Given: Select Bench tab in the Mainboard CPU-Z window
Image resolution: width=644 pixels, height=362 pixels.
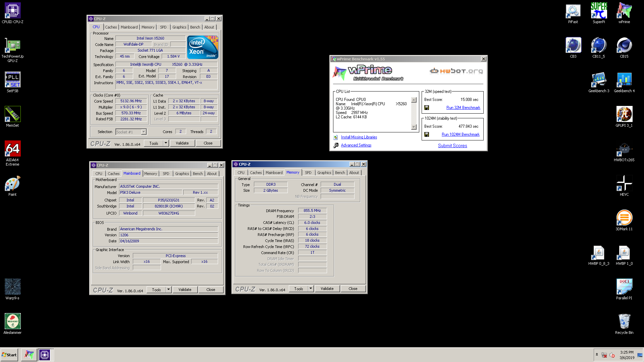Looking at the screenshot, I should [x=198, y=174].
